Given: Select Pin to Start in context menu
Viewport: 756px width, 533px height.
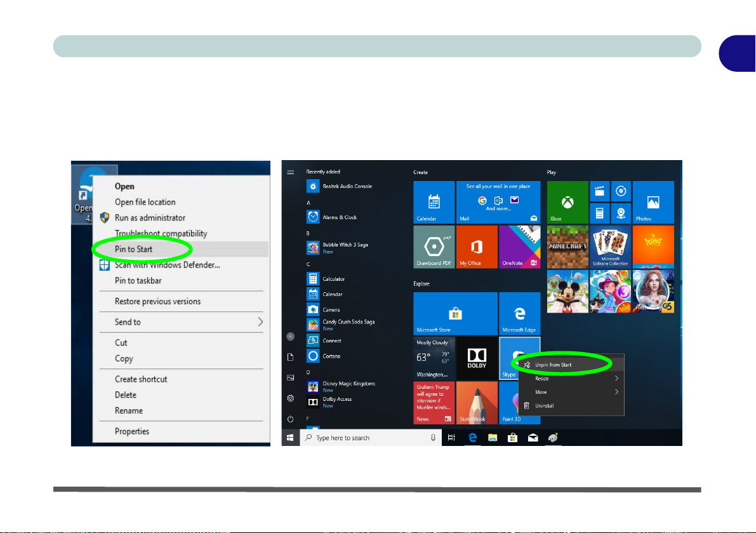Looking at the screenshot, I should click(133, 250).
